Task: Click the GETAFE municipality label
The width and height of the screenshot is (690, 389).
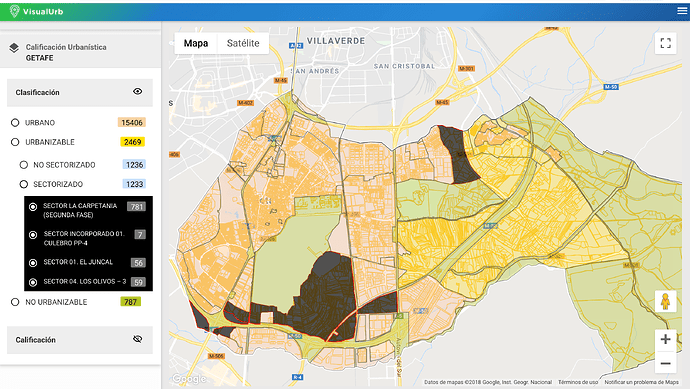Action: [x=40, y=58]
